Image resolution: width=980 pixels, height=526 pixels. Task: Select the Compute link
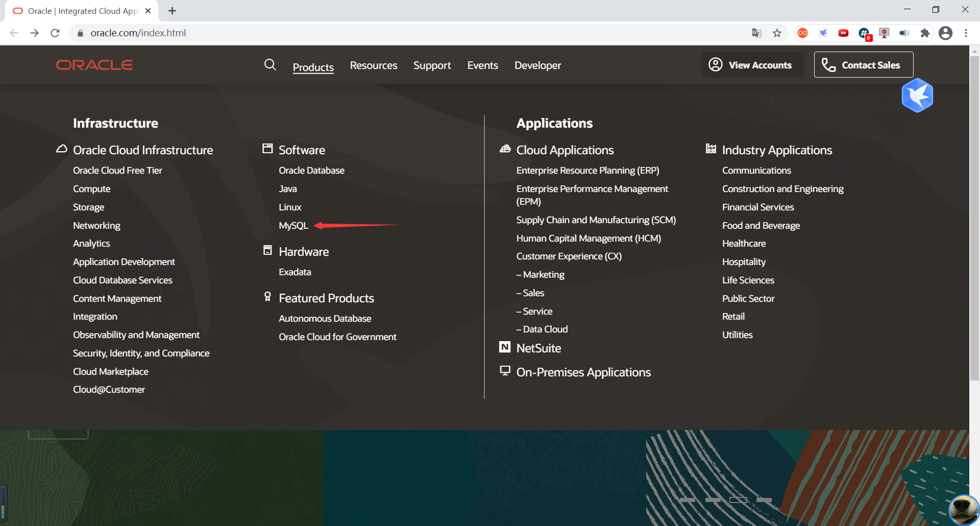pos(92,189)
